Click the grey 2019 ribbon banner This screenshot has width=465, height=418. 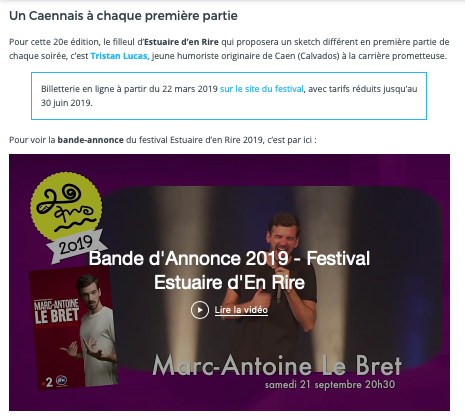tap(77, 245)
